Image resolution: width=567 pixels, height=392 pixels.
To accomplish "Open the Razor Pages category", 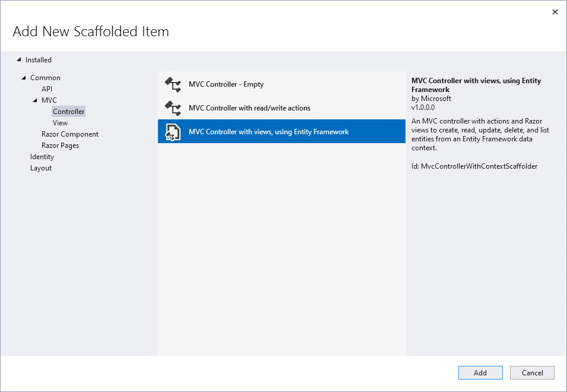I will (60, 146).
